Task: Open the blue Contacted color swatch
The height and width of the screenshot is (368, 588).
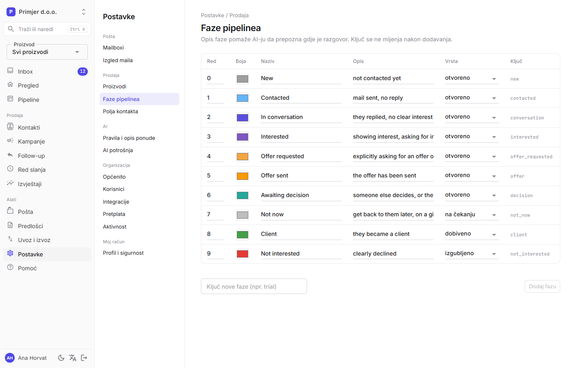Action: [243, 98]
